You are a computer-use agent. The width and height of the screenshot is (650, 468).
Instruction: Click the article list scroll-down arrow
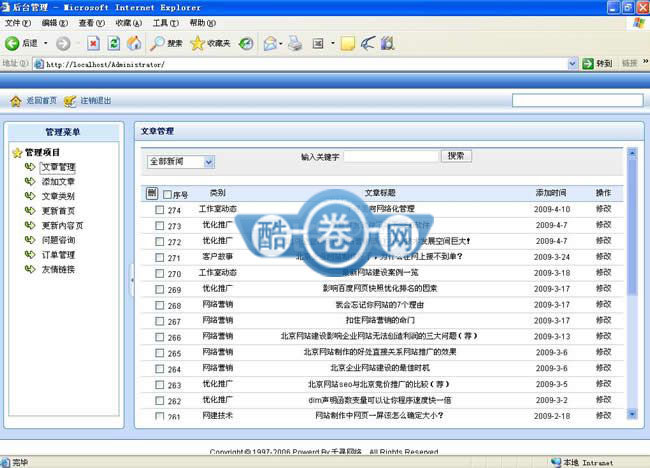pos(632,414)
